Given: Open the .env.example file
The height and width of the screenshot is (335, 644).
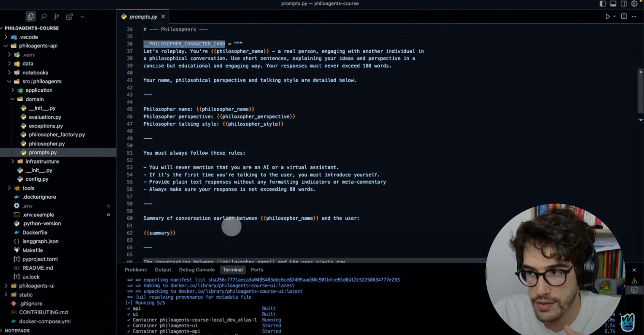Looking at the screenshot, I should click(x=58, y=215).
